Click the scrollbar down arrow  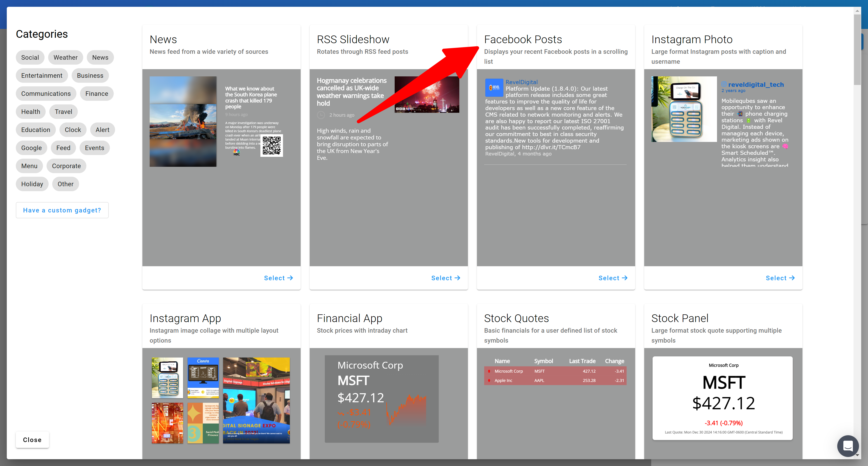click(857, 455)
